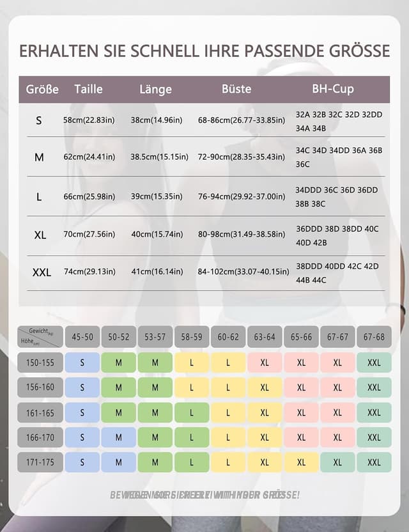
Task: Click the 45-50 weight header cell
Action: 82,337
